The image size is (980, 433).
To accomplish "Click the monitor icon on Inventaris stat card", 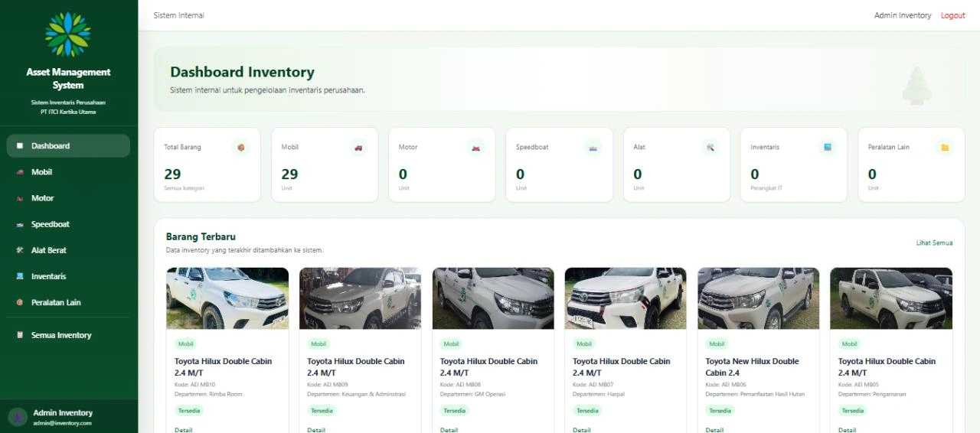I will coord(828,147).
